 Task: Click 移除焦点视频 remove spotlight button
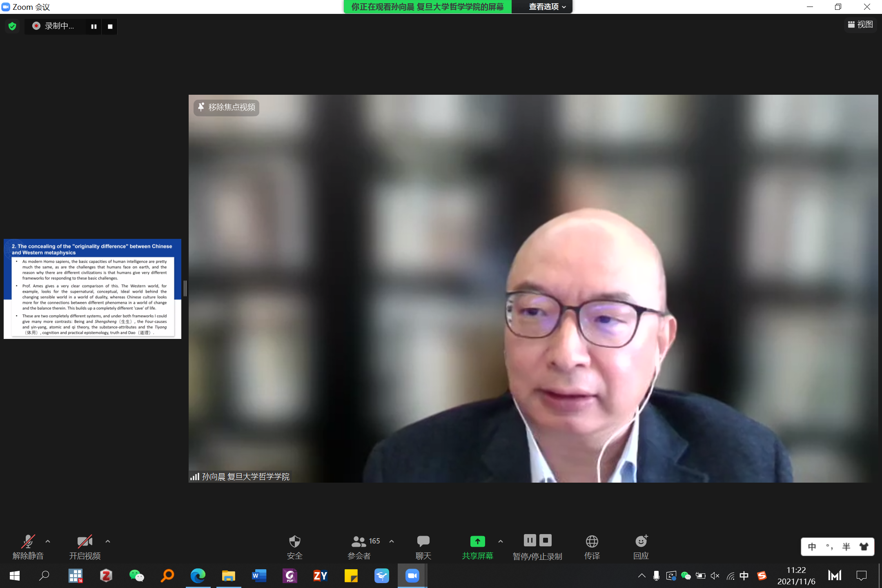pyautogui.click(x=227, y=107)
